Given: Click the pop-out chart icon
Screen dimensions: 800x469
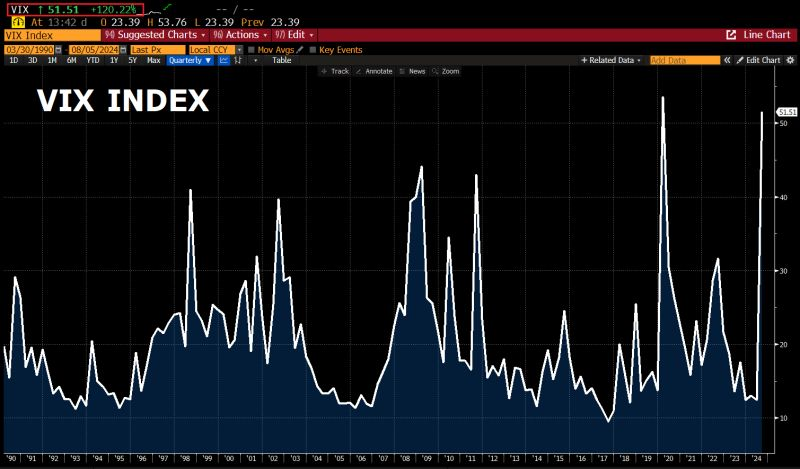Looking at the screenshot, I should click(731, 35).
